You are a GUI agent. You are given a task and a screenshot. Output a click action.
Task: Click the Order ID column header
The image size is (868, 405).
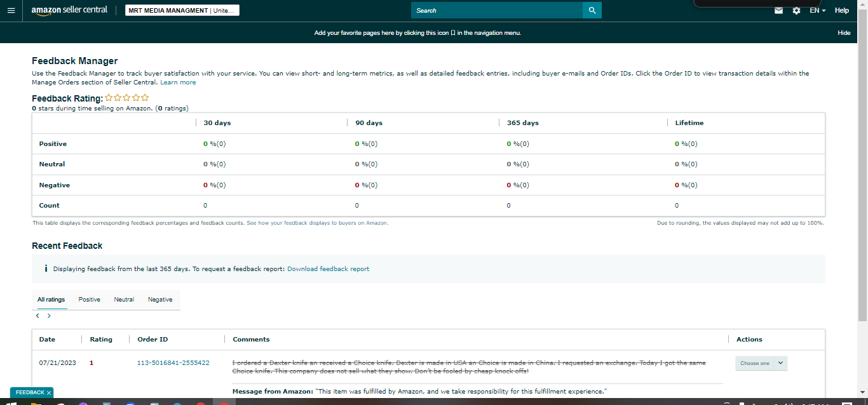(153, 340)
